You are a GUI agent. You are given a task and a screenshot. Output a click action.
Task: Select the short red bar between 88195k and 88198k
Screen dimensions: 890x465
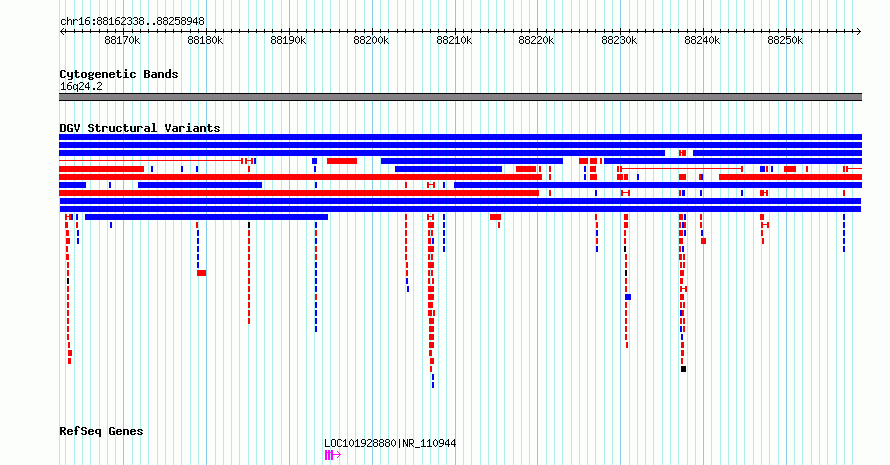pyautogui.click(x=342, y=161)
